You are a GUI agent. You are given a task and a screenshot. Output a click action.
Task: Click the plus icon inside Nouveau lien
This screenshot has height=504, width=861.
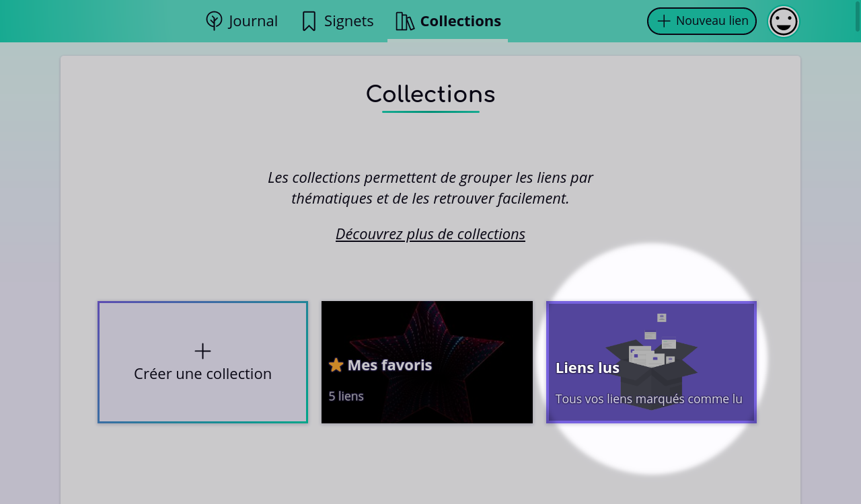click(663, 21)
